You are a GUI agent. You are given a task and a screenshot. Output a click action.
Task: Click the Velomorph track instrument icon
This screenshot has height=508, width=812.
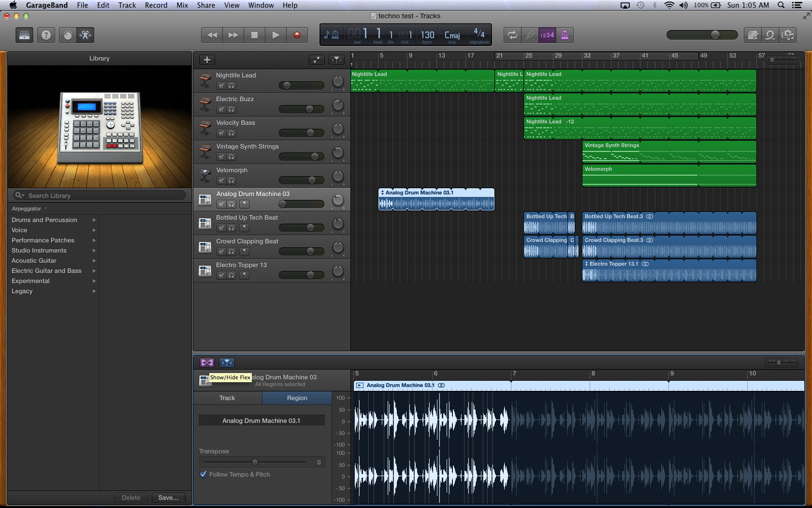coord(205,175)
